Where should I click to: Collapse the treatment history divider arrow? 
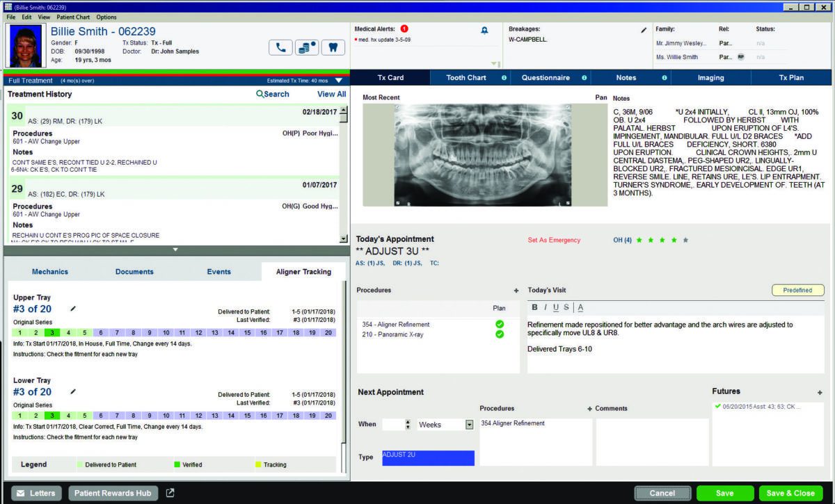click(175, 249)
